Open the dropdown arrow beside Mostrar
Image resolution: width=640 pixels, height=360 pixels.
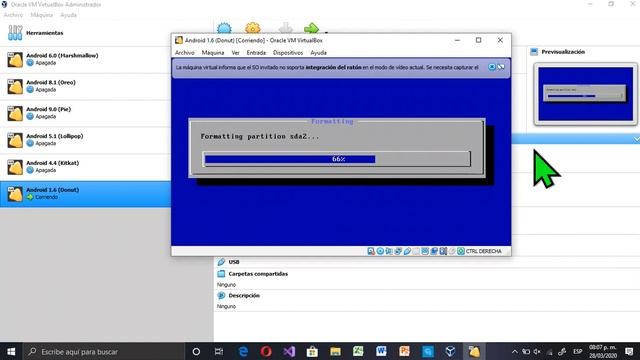click(x=326, y=31)
